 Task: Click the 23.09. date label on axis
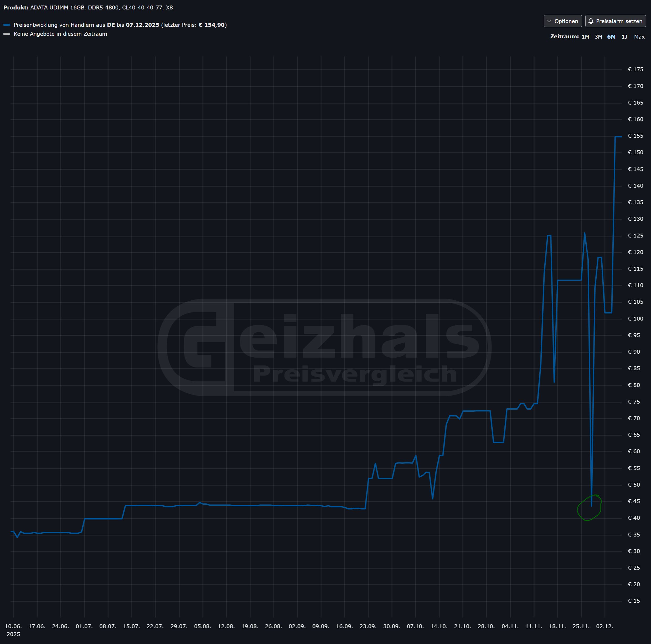coord(368,626)
